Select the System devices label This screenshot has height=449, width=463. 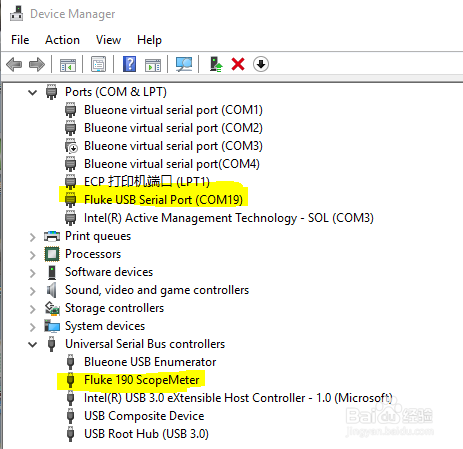click(x=105, y=326)
